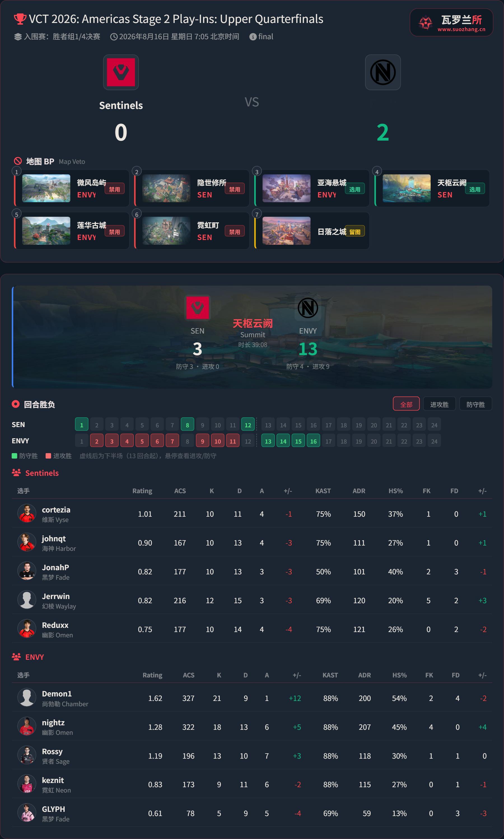Select ENVY round 7 marker
504x839 pixels.
click(172, 441)
